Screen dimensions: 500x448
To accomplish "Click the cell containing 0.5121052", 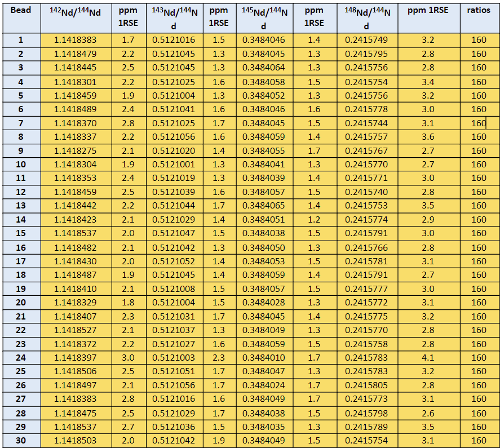I will tap(175, 261).
